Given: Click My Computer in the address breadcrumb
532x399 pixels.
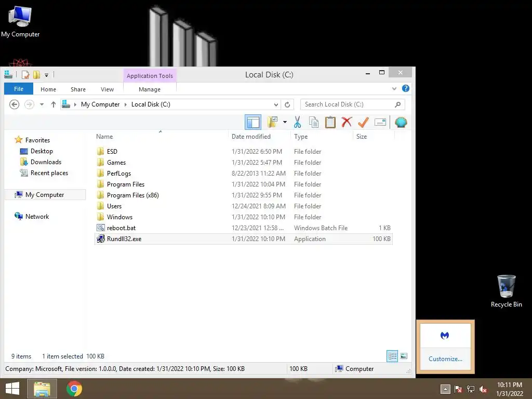Looking at the screenshot, I should [100, 104].
